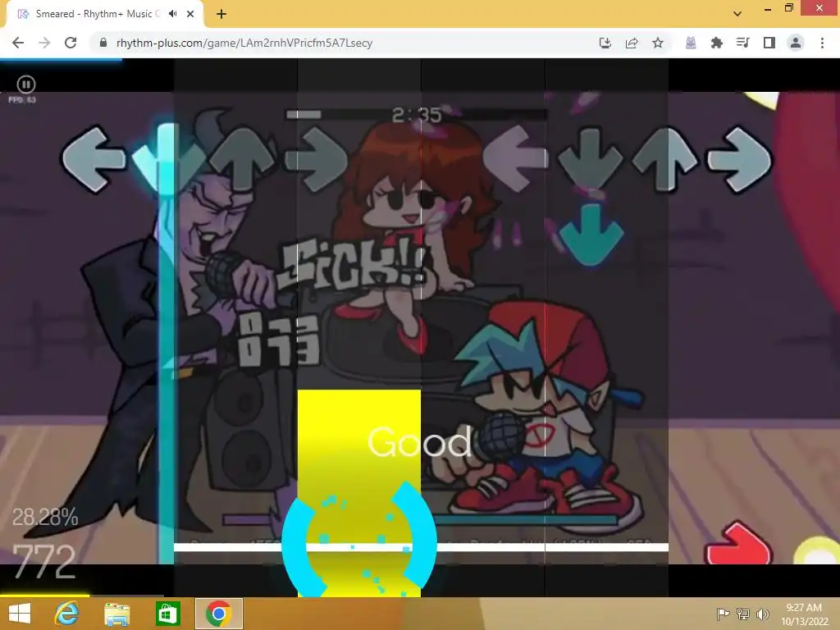The image size is (840, 630).
Task: Click the player's left arrow receptor
Action: (x=515, y=159)
